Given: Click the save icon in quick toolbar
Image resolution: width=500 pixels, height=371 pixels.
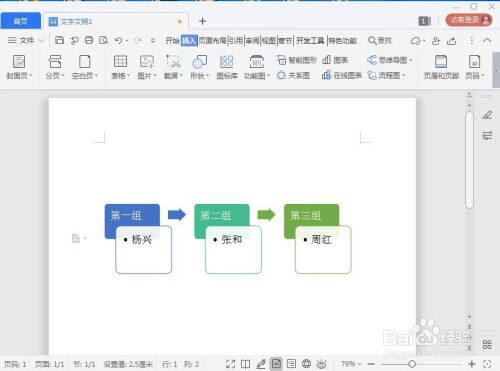Looking at the screenshot, I should [59, 40].
